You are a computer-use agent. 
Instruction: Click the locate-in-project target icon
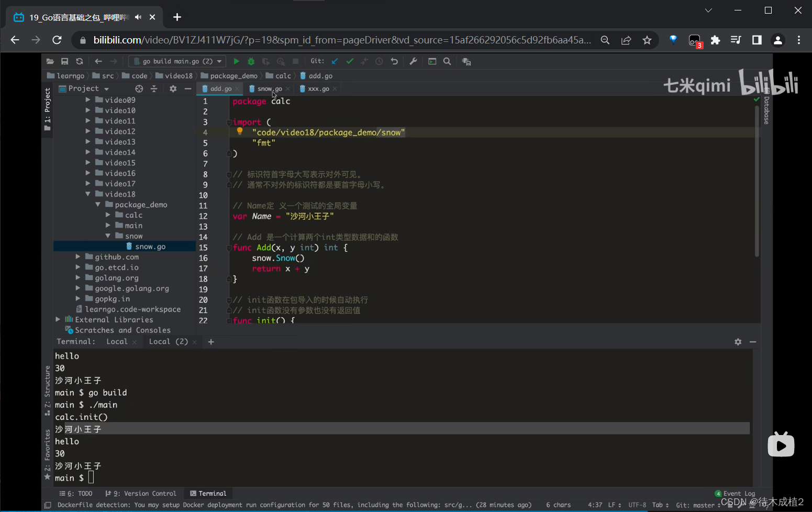click(139, 88)
